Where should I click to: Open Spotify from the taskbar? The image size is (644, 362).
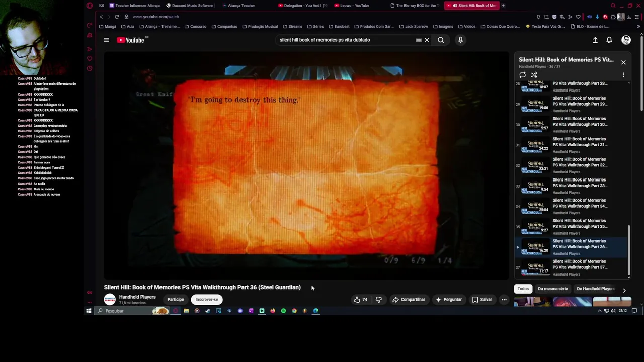pos(283,311)
